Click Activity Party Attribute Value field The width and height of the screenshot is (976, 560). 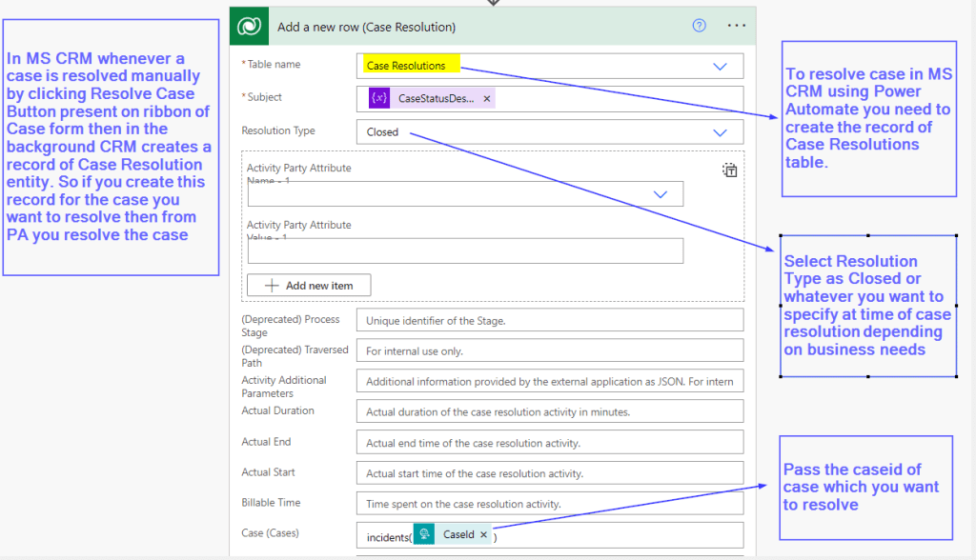(x=465, y=250)
